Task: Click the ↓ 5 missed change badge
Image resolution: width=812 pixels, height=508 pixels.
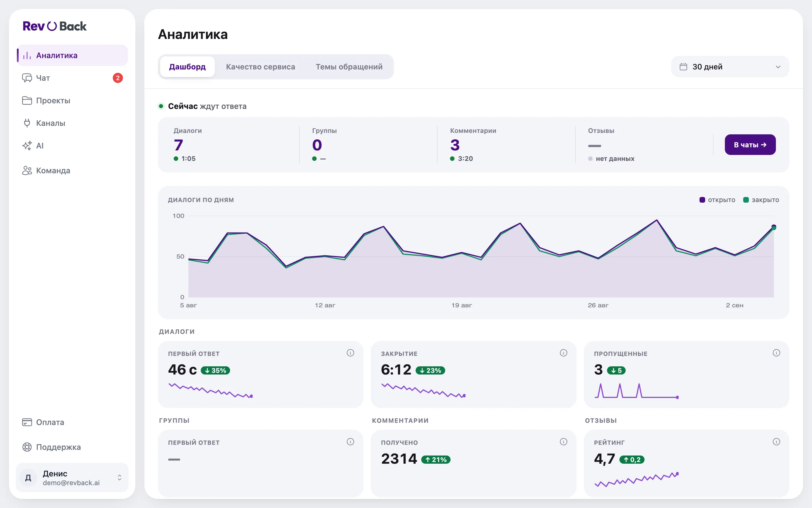Action: pos(616,370)
